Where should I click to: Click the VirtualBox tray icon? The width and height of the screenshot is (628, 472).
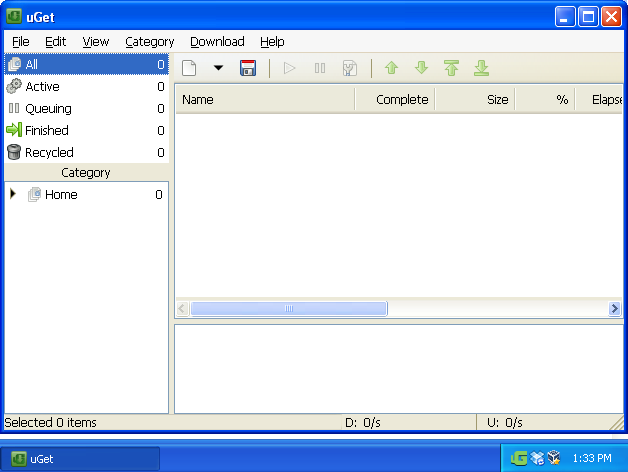pyautogui.click(x=554, y=458)
